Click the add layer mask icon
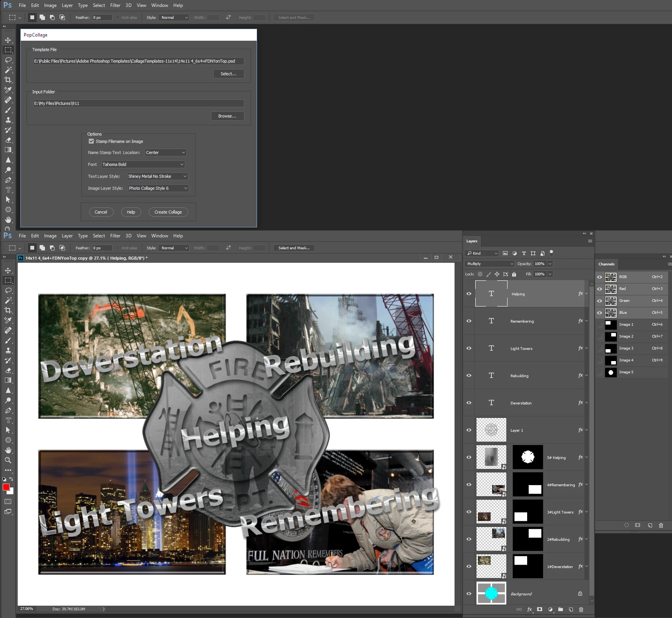672x618 pixels. click(540, 610)
